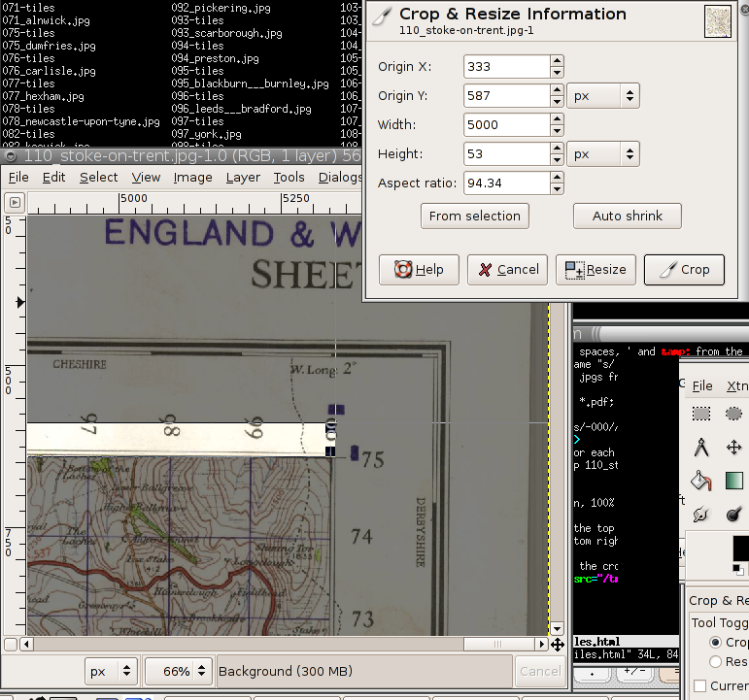
Task: Open the Layer menu
Action: coord(243,177)
